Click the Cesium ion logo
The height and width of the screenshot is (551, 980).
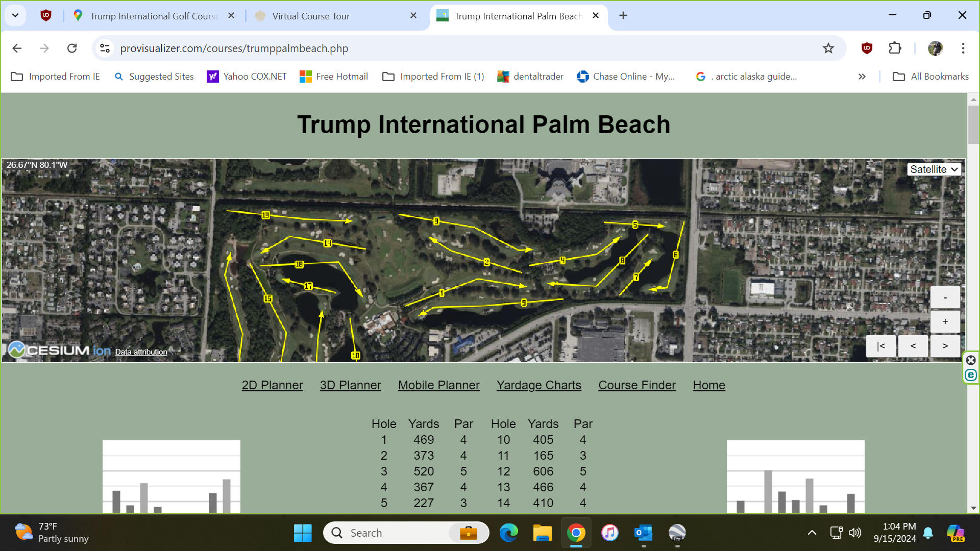pos(60,350)
